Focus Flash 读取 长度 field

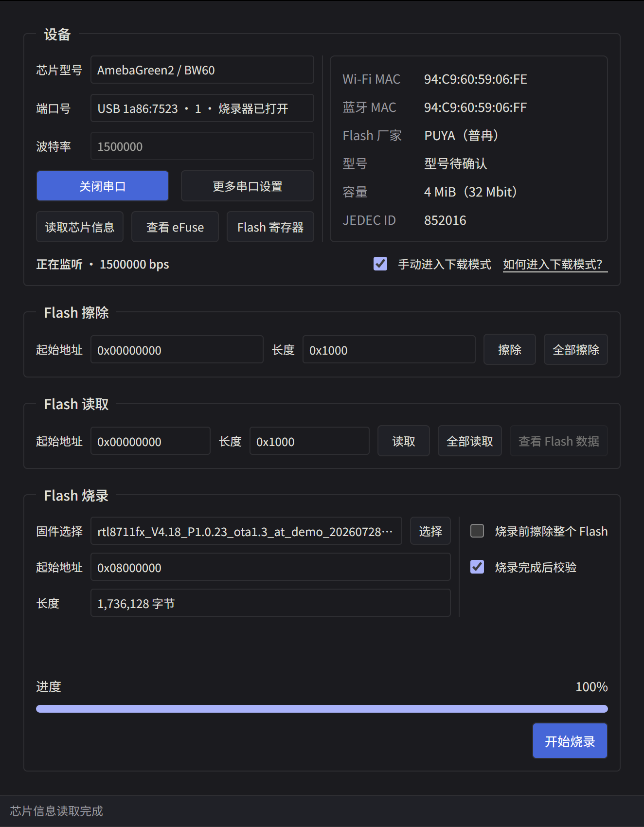tap(310, 441)
